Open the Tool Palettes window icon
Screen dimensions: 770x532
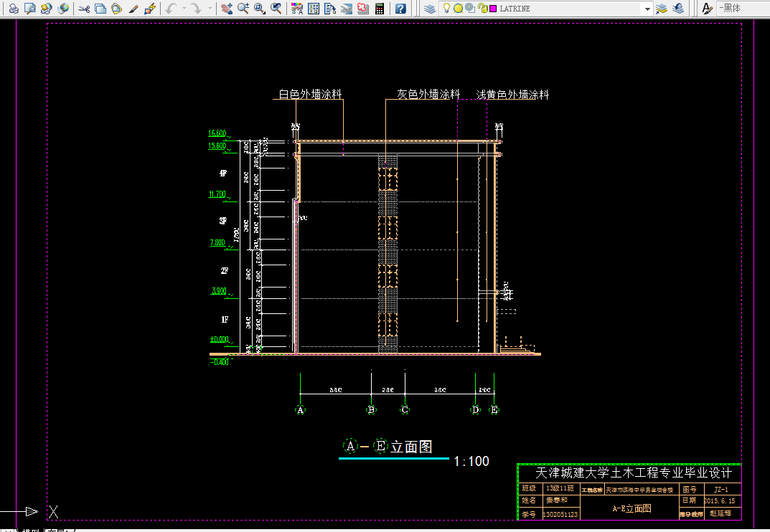(x=330, y=9)
